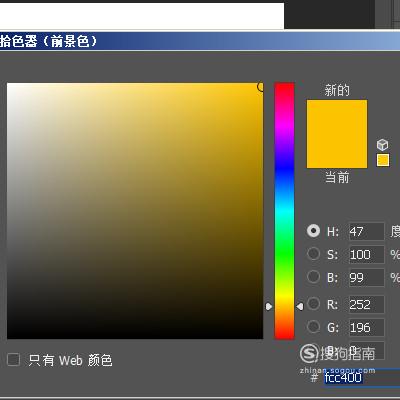Click the right hue slider arrow handle
400x400 pixels.
click(300, 306)
